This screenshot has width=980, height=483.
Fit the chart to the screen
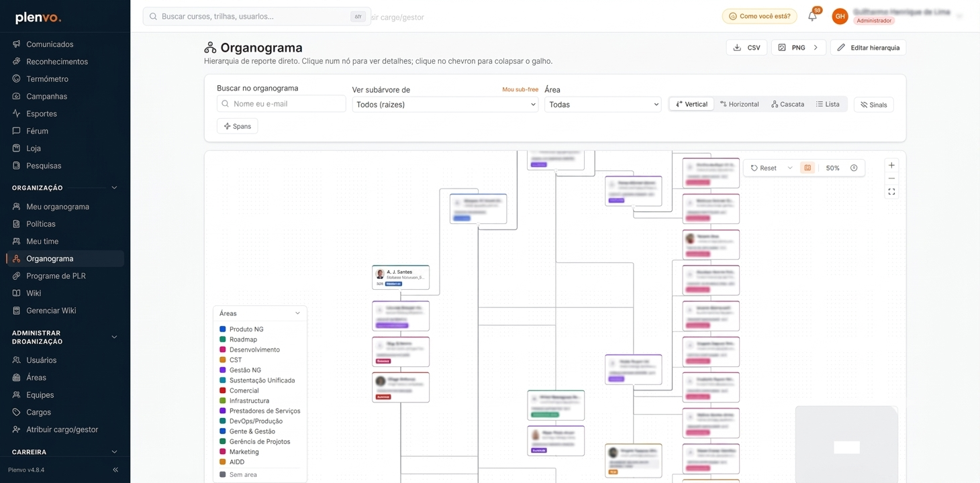pyautogui.click(x=891, y=192)
